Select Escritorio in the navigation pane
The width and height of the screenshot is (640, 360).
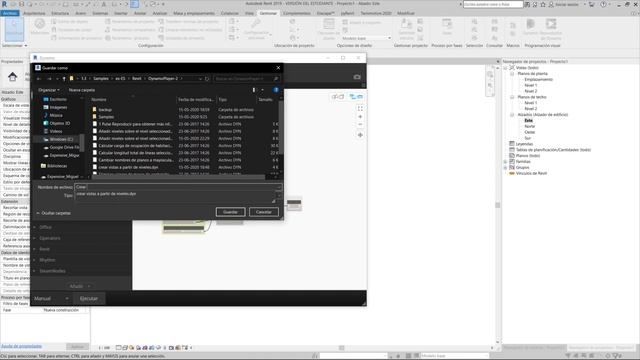click(x=58, y=99)
